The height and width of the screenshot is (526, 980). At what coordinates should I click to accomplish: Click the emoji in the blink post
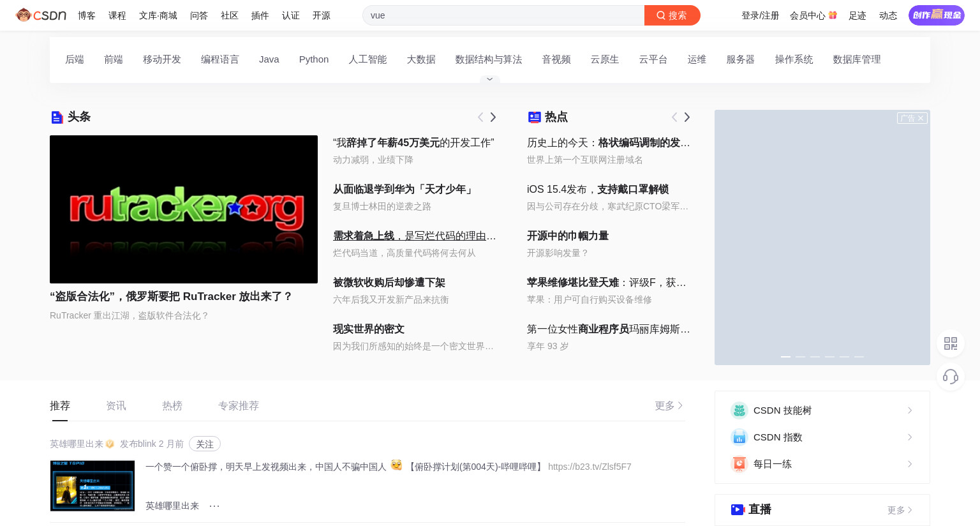point(396,465)
